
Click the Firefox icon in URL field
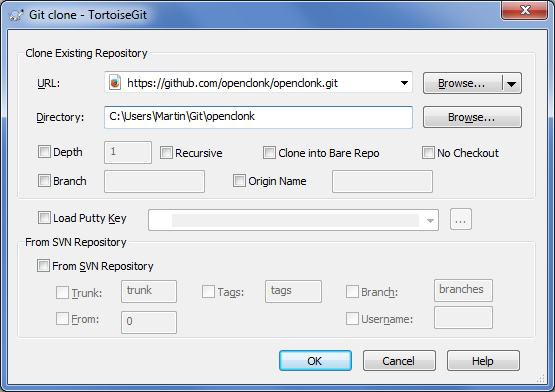[115, 83]
